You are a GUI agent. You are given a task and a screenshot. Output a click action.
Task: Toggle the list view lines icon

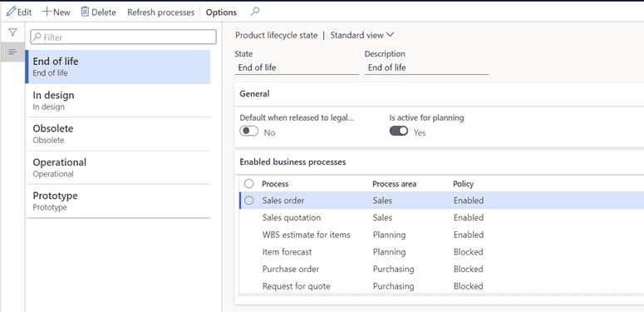click(12, 52)
